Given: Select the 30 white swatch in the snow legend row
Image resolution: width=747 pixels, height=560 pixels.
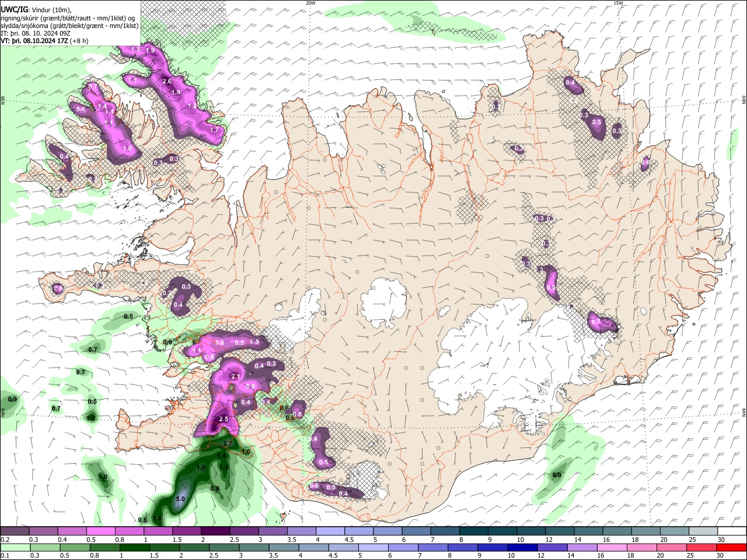Looking at the screenshot, I should (x=732, y=531).
